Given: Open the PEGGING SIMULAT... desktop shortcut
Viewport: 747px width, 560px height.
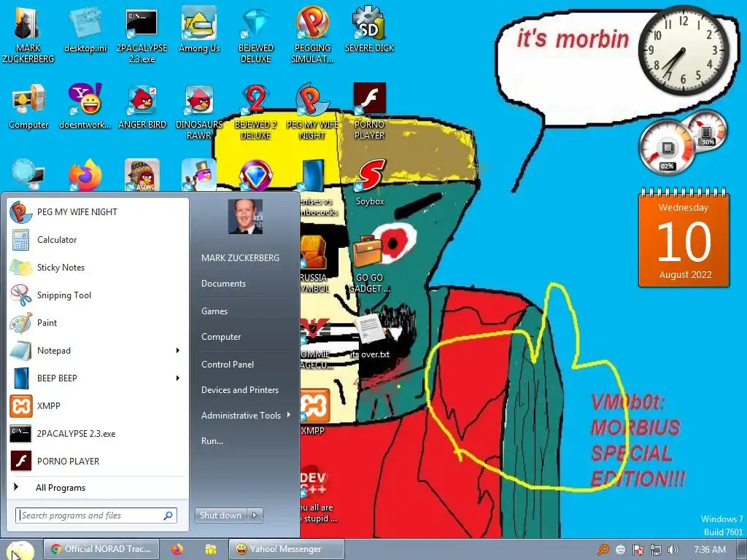Looking at the screenshot, I should [312, 34].
